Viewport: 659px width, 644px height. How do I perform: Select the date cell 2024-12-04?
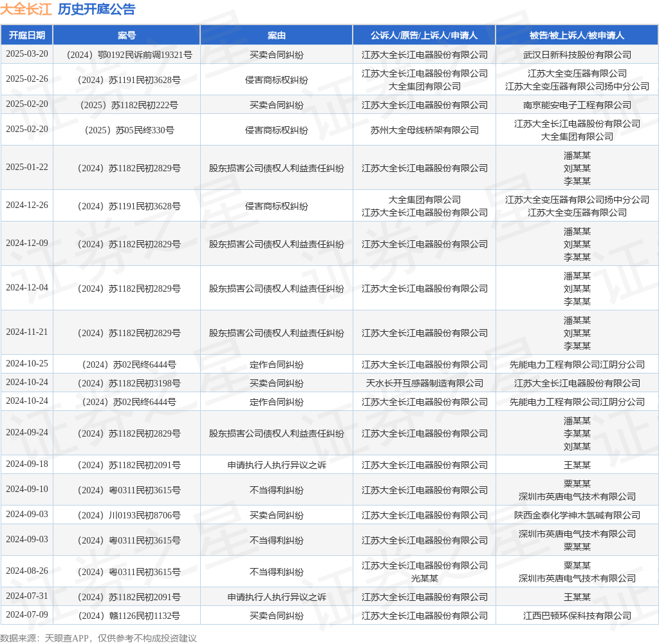(x=27, y=288)
